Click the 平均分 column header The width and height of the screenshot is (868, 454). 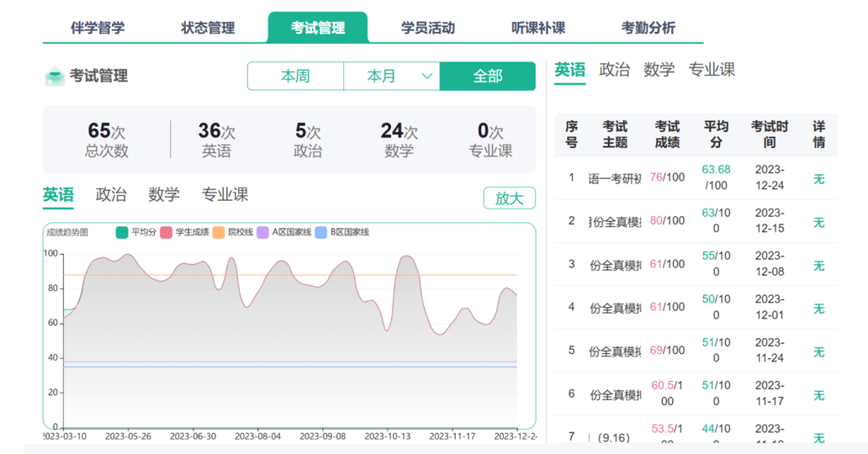click(x=716, y=135)
